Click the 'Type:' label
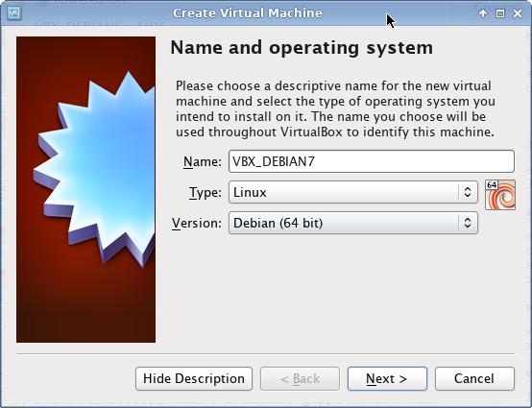Viewport: 532px width, 408px height. pyautogui.click(x=205, y=193)
